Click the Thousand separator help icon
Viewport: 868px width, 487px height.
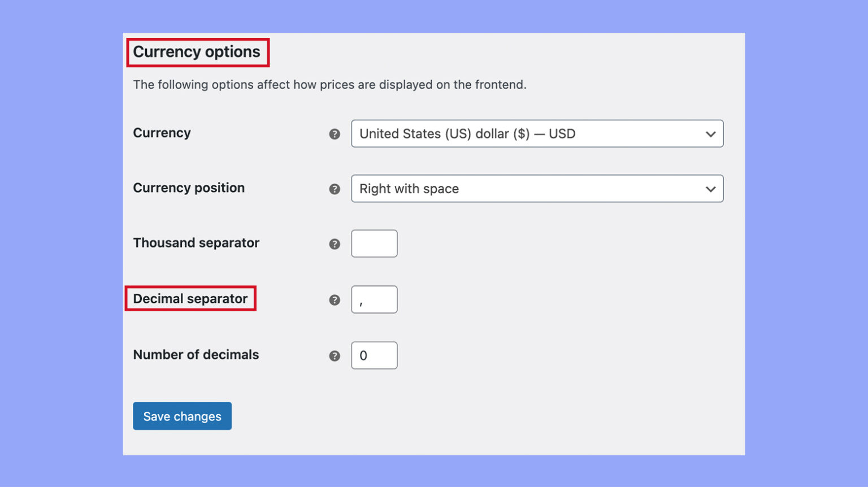pyautogui.click(x=335, y=244)
